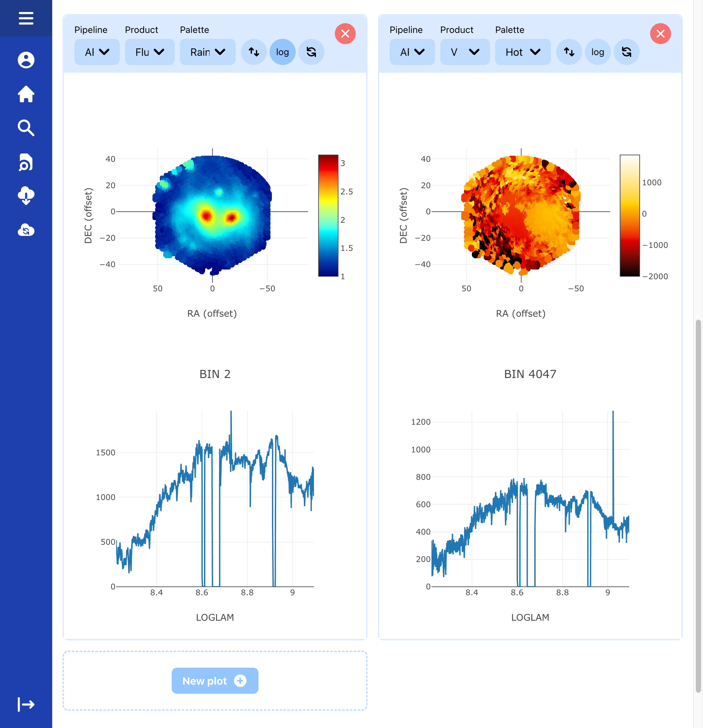703x728 pixels.
Task: Open right Pipeline dropdown
Action: pos(412,52)
